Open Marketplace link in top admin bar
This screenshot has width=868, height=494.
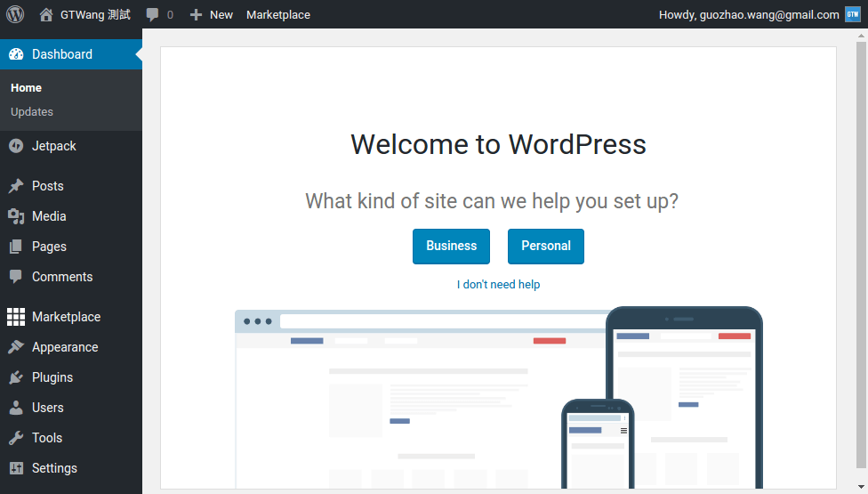pyautogui.click(x=278, y=15)
